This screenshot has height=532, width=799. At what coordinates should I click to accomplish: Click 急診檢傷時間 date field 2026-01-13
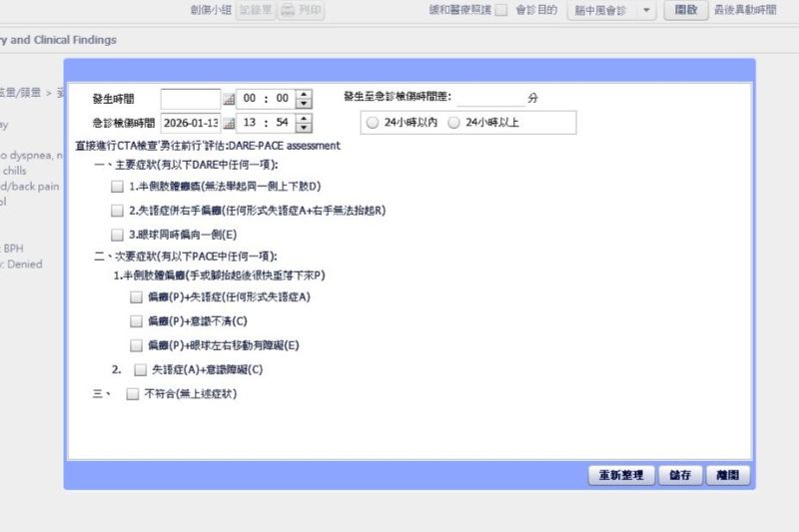[191, 123]
